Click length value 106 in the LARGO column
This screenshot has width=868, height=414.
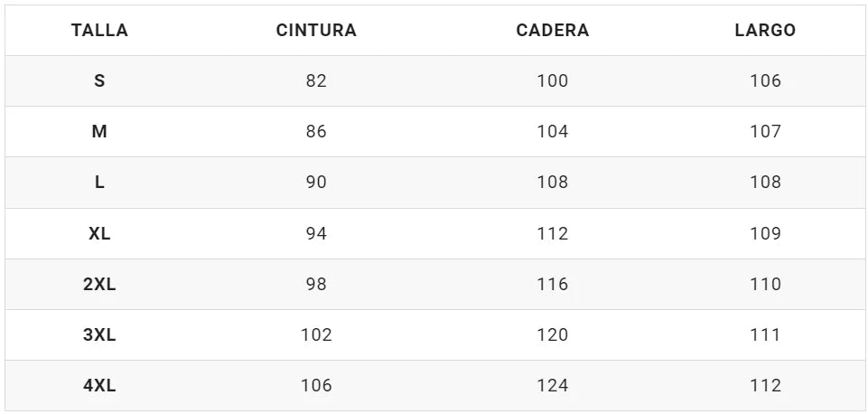(x=765, y=80)
